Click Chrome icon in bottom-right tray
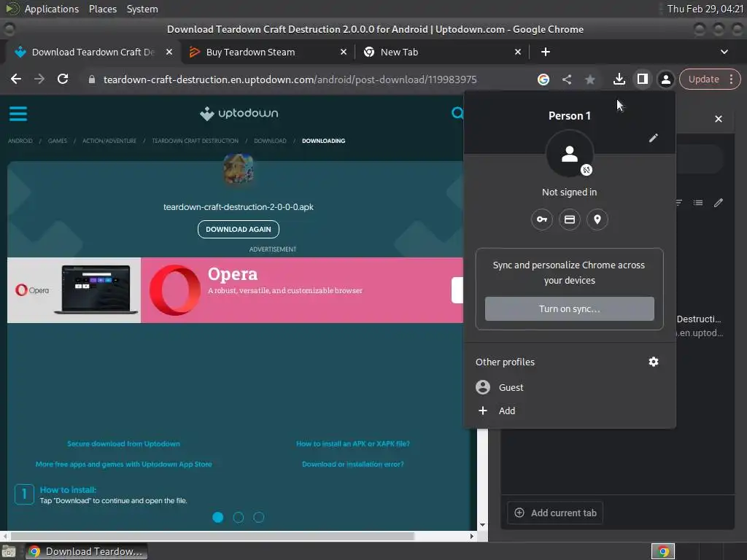This screenshot has height=560, width=747. 663,551
